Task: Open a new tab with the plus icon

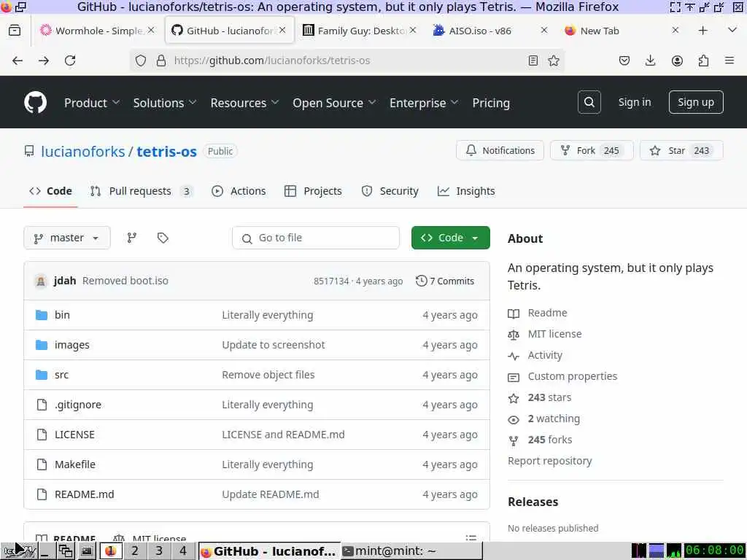Action: point(703,31)
